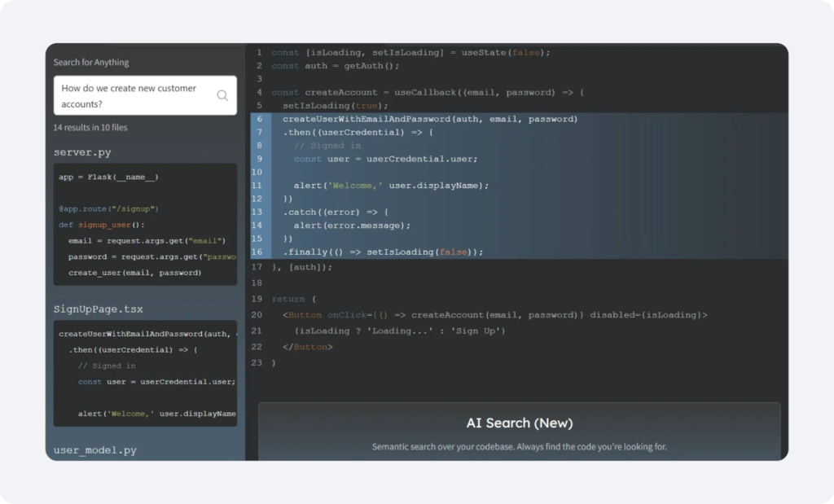Click 'def signup_user():' in the server.py snippet
The width and height of the screenshot is (834, 504).
click(x=102, y=225)
